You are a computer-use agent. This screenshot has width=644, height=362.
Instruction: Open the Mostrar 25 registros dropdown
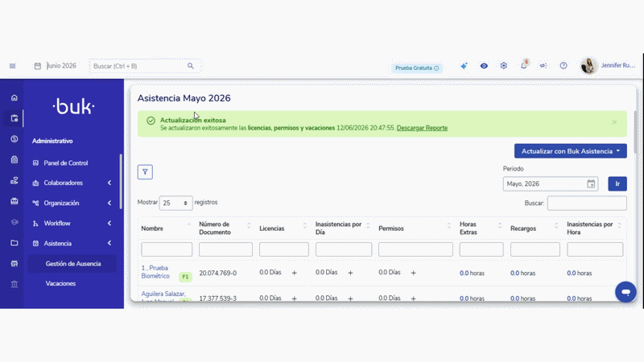(x=175, y=203)
